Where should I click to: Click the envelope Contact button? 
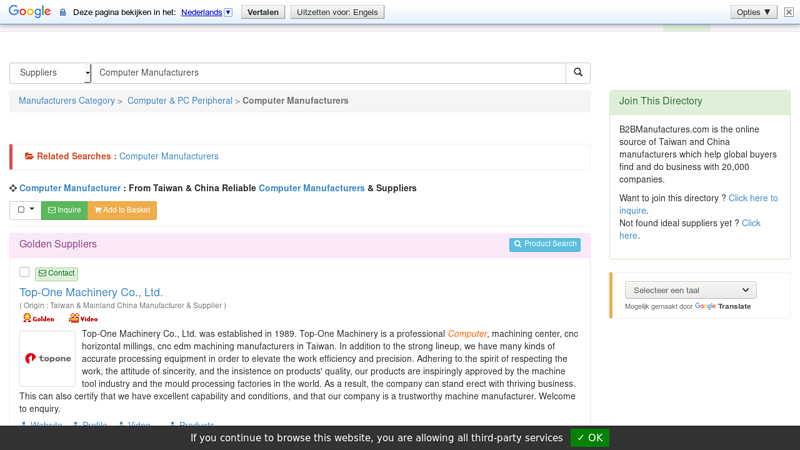pyautogui.click(x=57, y=273)
